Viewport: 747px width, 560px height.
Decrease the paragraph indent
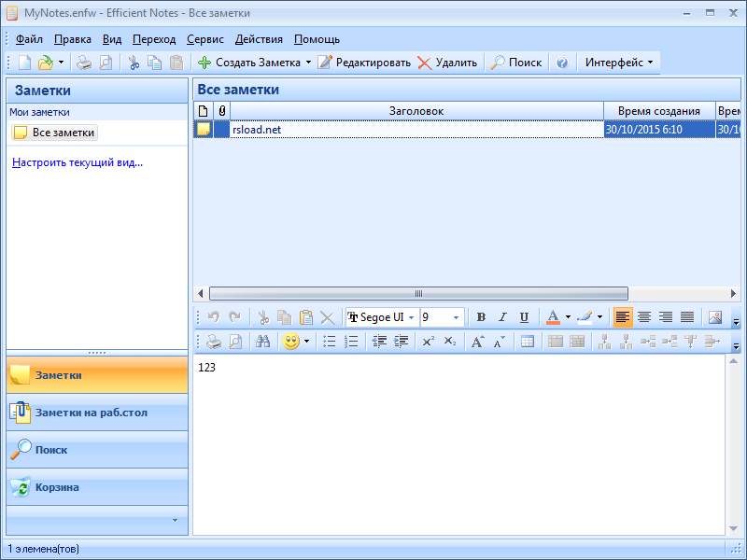pyautogui.click(x=379, y=342)
